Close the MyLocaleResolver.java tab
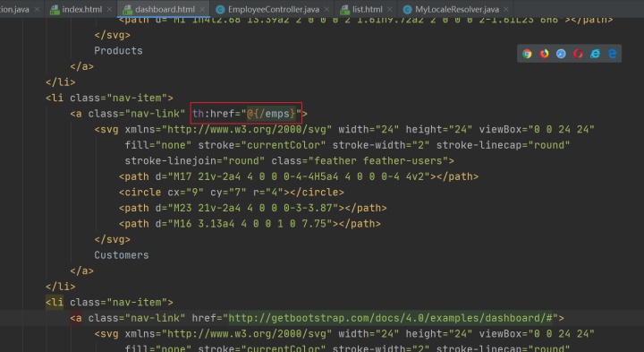Screen dimensions: 644x352 pos(506,9)
